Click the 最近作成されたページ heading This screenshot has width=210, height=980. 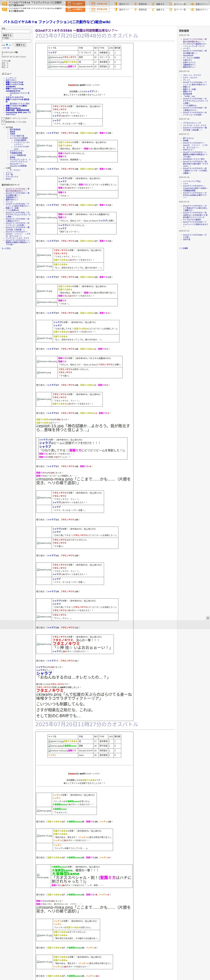[11, 185]
